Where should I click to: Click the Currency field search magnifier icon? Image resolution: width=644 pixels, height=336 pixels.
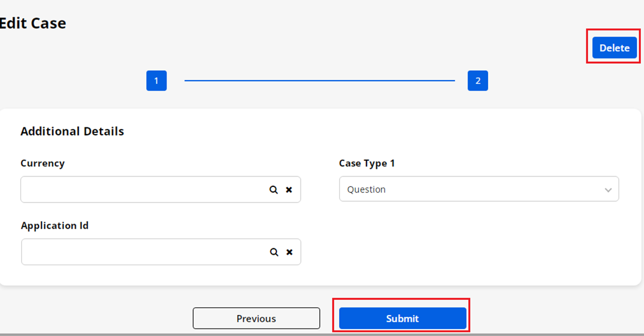[x=273, y=190]
